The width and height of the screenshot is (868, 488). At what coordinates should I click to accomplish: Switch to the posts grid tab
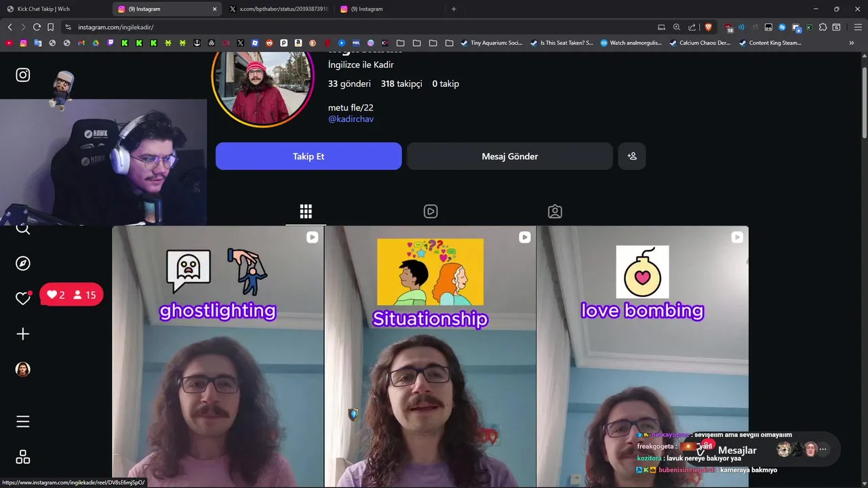coord(306,211)
